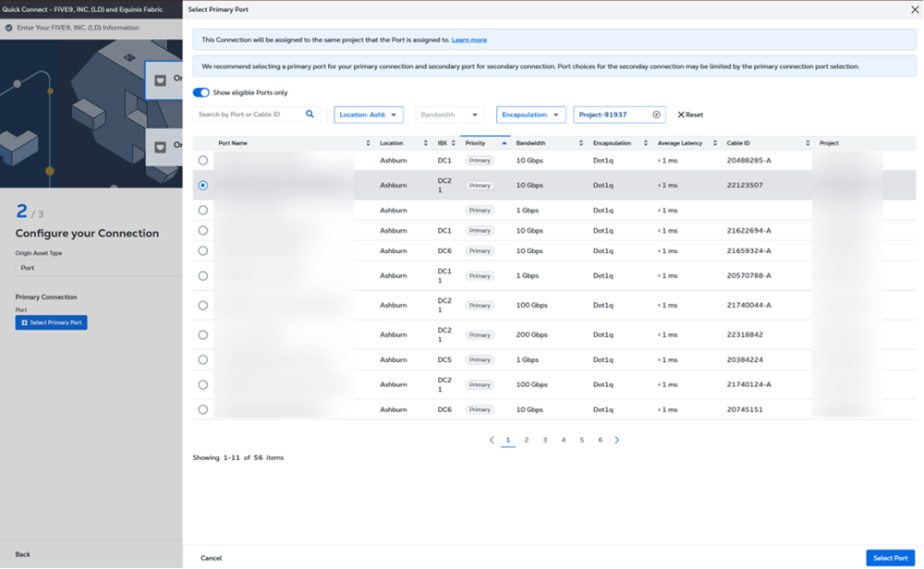This screenshot has width=924, height=569.
Task: Go to results page 1
Action: tap(508, 440)
